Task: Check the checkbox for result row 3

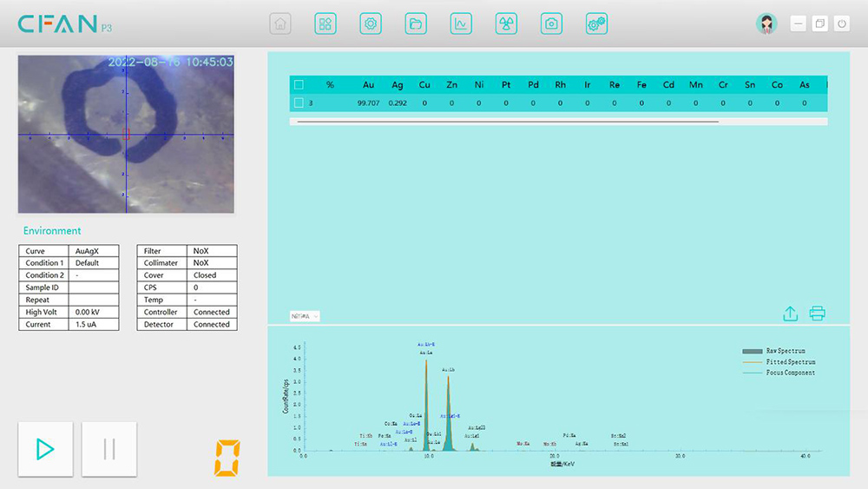Action: coord(299,103)
